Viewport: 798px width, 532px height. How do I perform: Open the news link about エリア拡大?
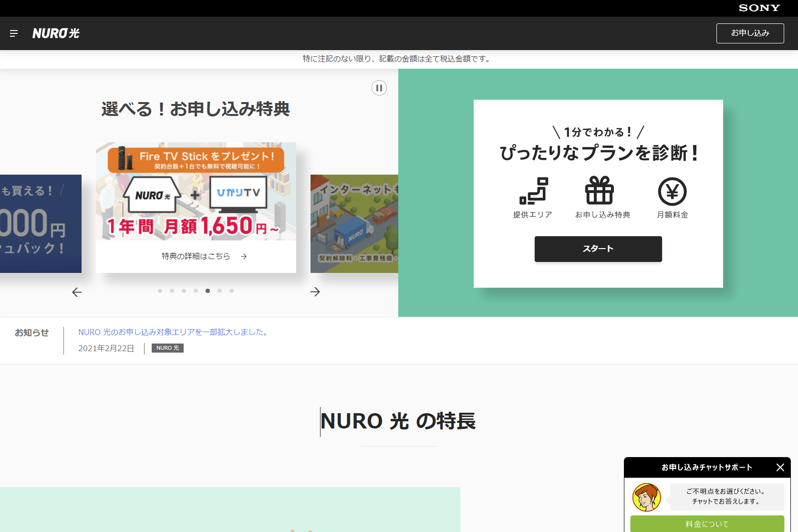[174, 332]
